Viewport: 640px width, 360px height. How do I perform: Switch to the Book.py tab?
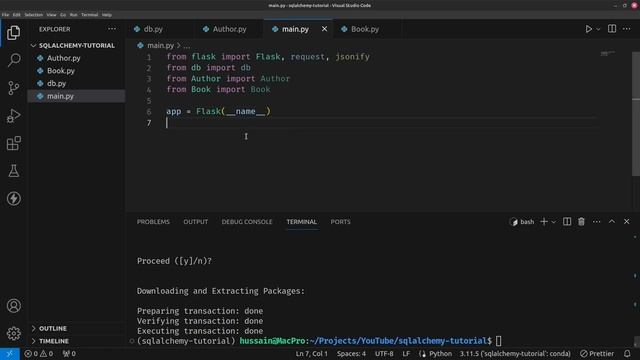click(x=365, y=29)
